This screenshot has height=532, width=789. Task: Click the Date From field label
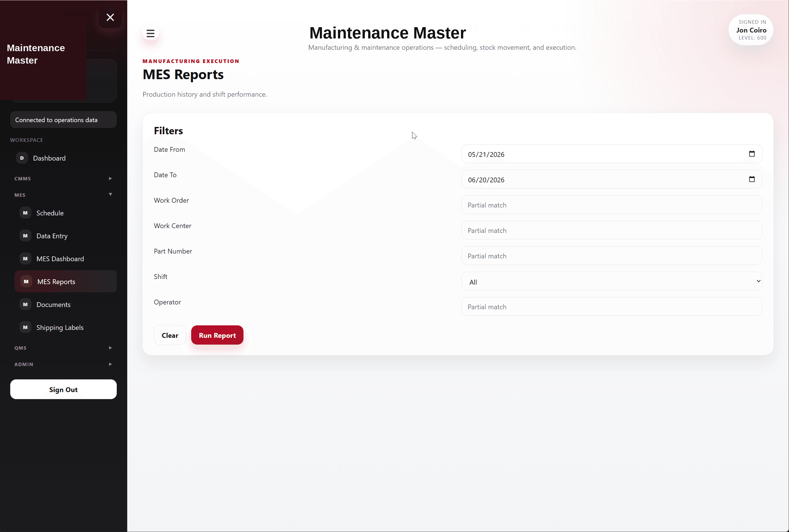(x=169, y=149)
